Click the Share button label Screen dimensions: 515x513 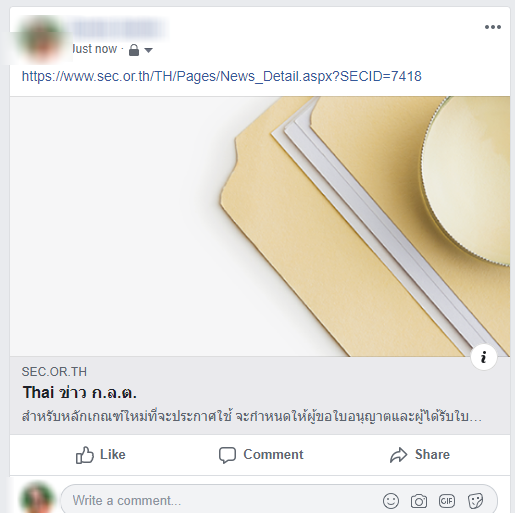(x=432, y=455)
